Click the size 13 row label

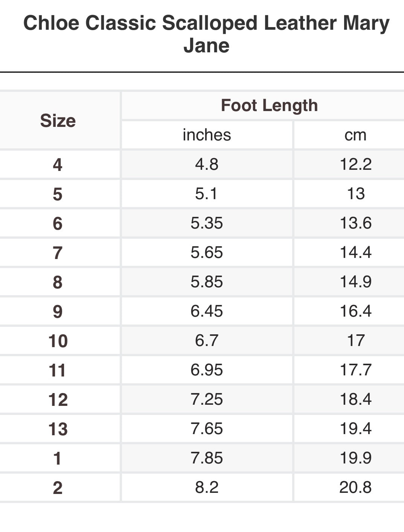coord(58,429)
